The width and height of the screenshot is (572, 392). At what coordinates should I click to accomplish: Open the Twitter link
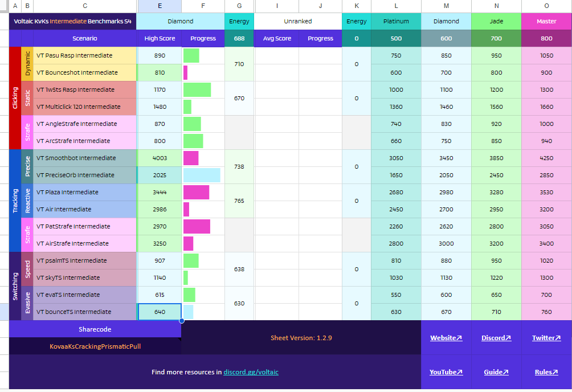[546, 338]
